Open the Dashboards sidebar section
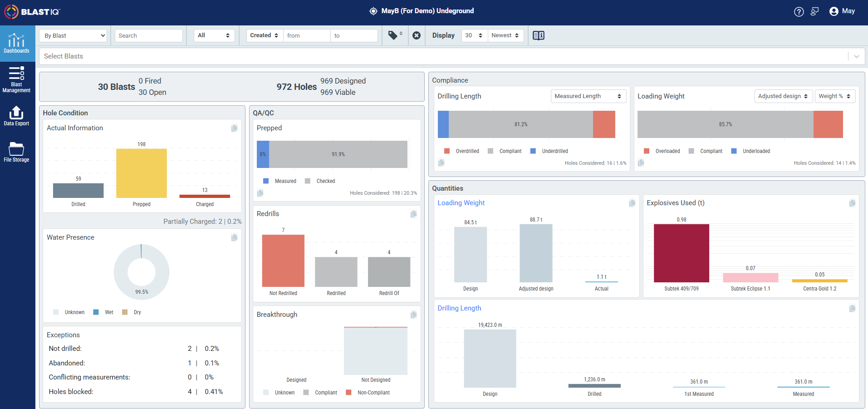868x409 pixels. tap(17, 43)
